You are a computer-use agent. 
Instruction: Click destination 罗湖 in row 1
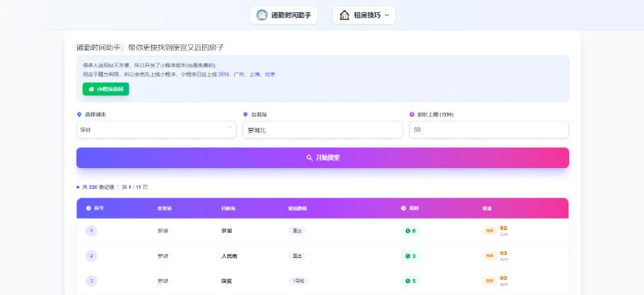pos(226,231)
